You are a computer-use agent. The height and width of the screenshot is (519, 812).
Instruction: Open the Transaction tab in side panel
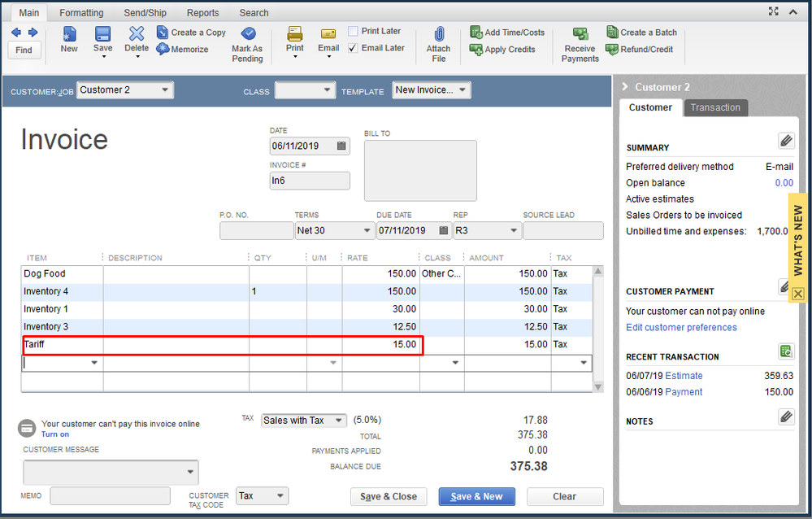[715, 107]
